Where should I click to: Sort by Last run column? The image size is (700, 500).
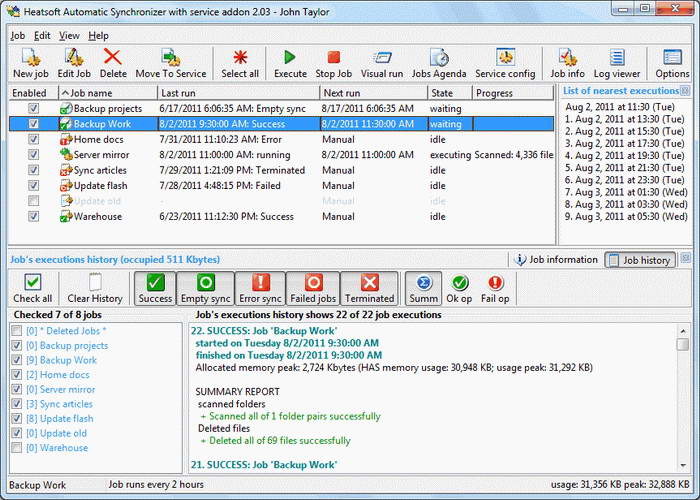[x=238, y=93]
